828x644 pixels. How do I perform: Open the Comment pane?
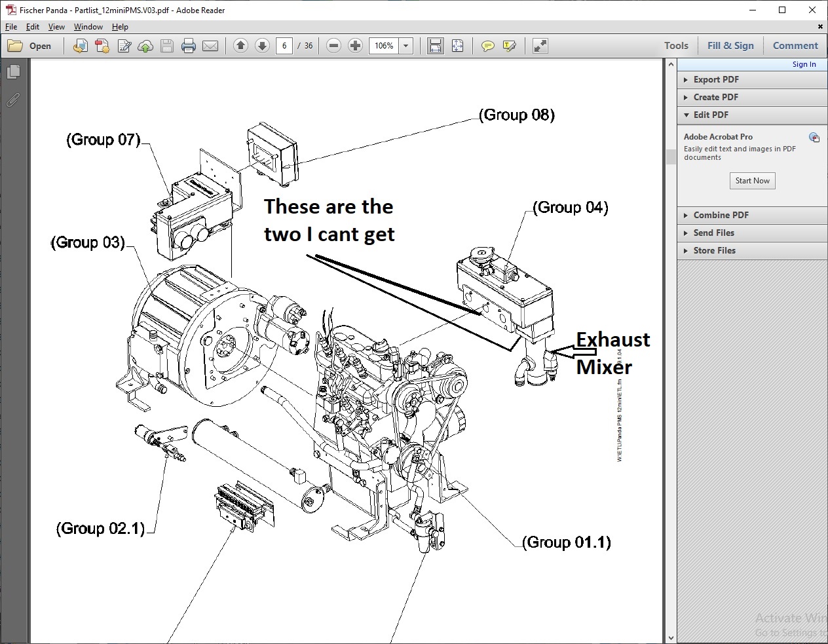coord(795,46)
